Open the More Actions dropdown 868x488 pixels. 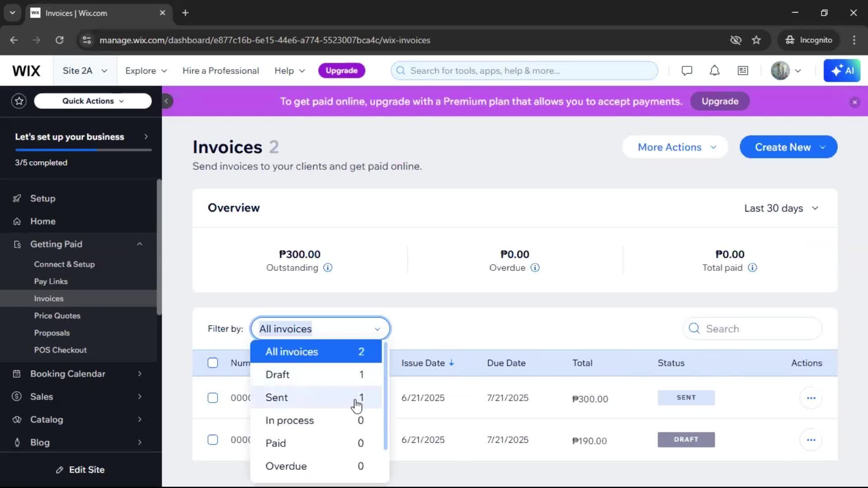[x=675, y=147]
